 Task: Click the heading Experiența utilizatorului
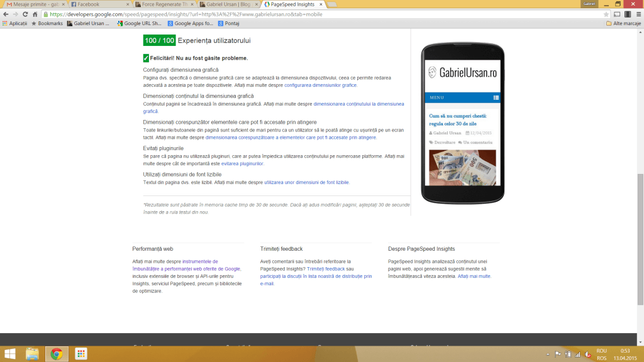pos(214,40)
